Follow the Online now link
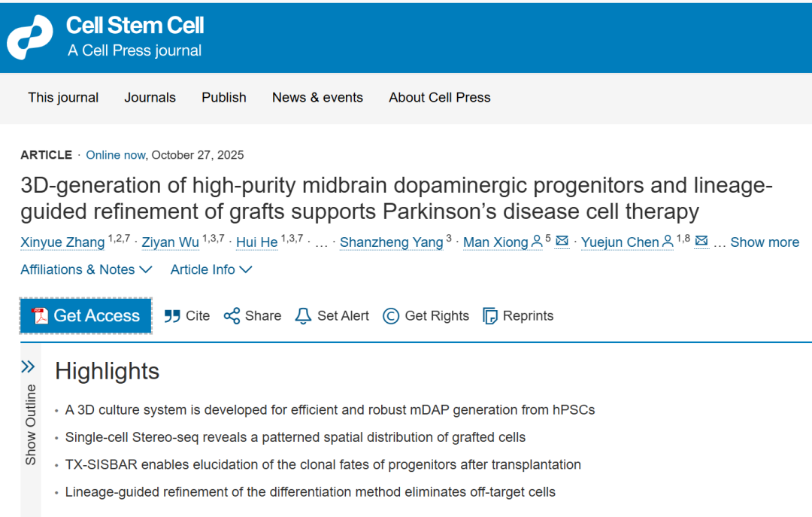The width and height of the screenshot is (812, 517). 115,155
